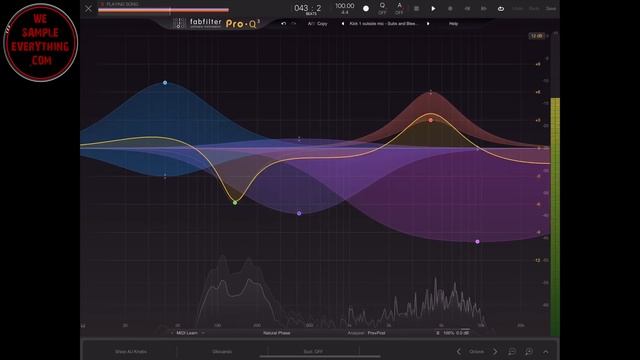Expand the keyboard with the up chevron
The image size is (640, 360).
[546, 351]
